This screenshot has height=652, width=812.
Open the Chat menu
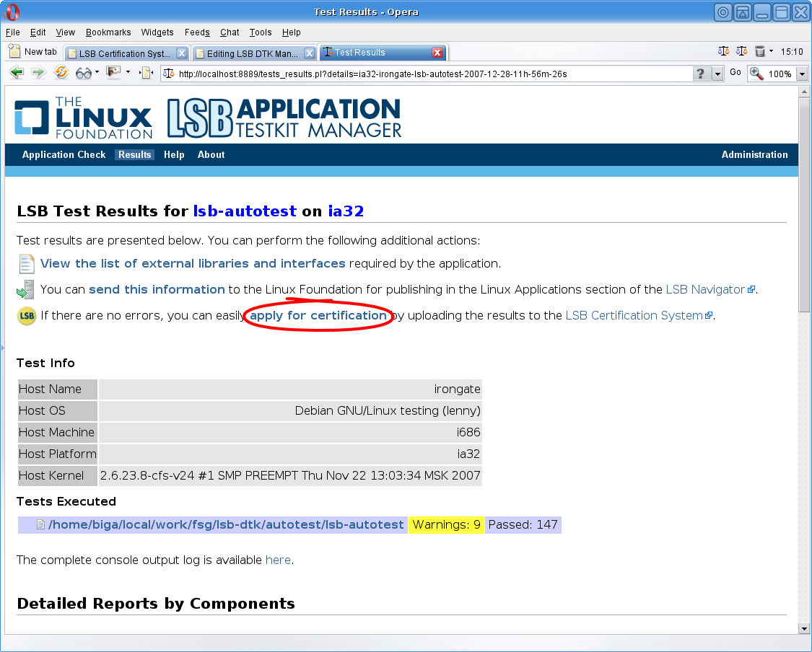click(230, 32)
